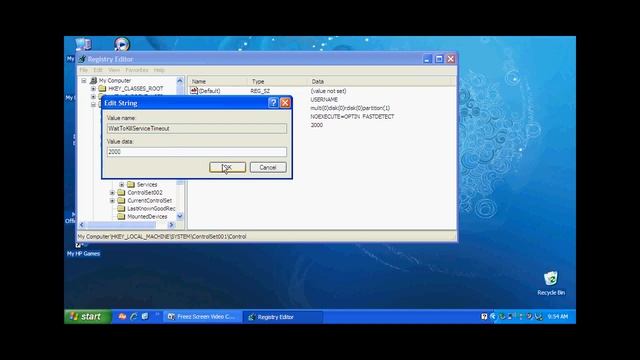Expand the quick launch chevron
Image resolution: width=640 pixels, height=360 pixels.
[x=157, y=315]
